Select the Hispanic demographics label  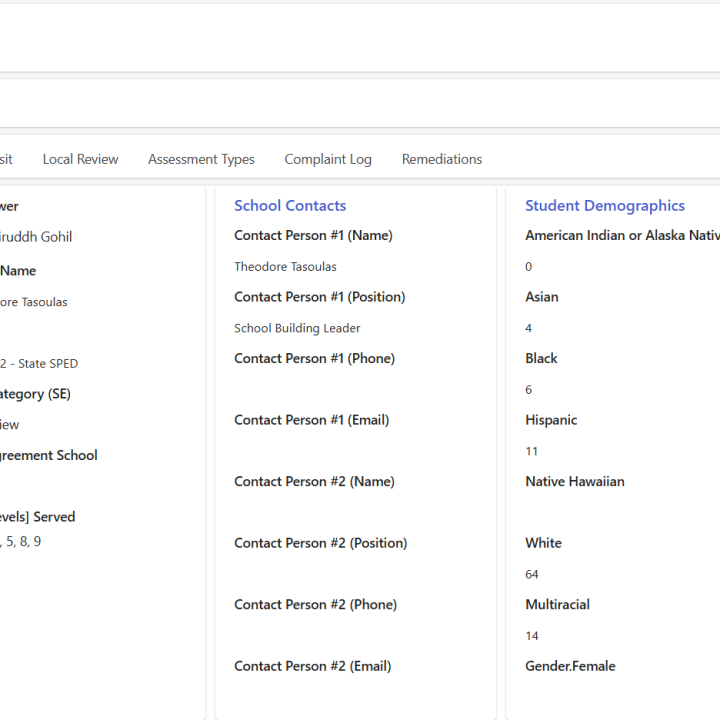click(x=551, y=420)
